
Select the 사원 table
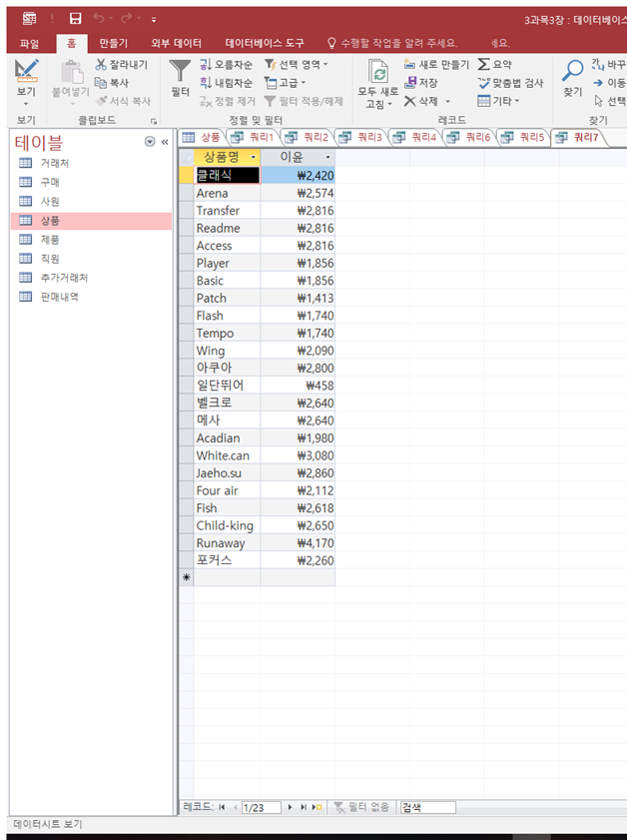pos(91,202)
